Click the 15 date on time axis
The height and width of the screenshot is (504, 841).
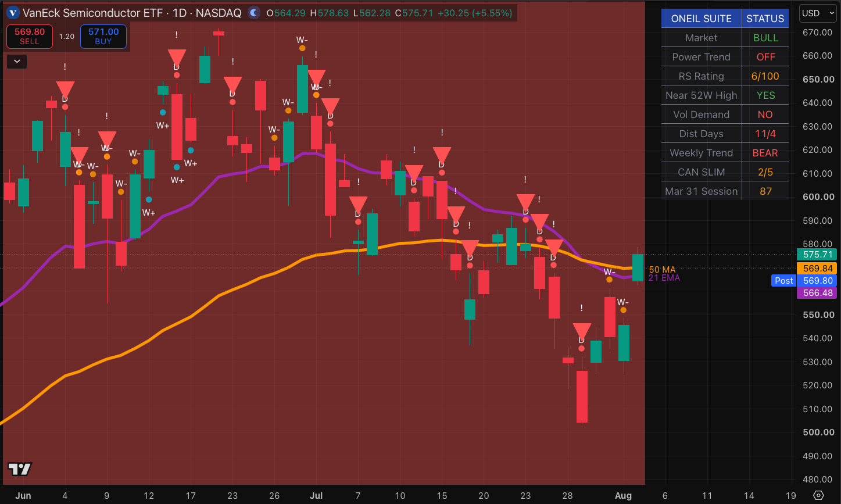442,496
